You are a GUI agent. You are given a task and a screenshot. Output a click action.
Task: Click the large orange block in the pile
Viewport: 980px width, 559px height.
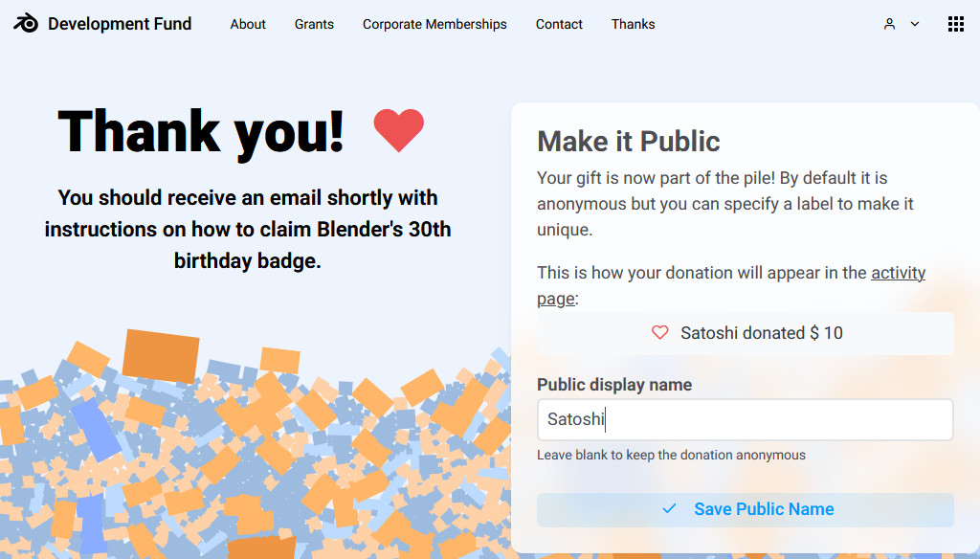click(x=161, y=355)
